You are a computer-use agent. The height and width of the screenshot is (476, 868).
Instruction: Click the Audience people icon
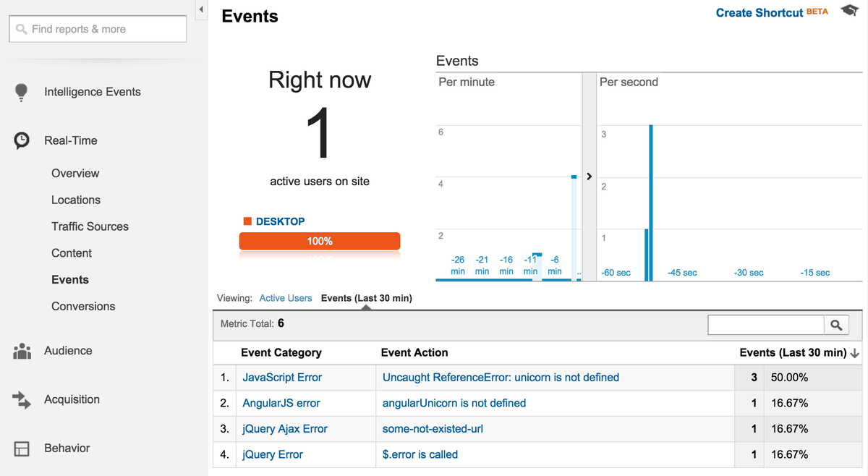(x=21, y=350)
